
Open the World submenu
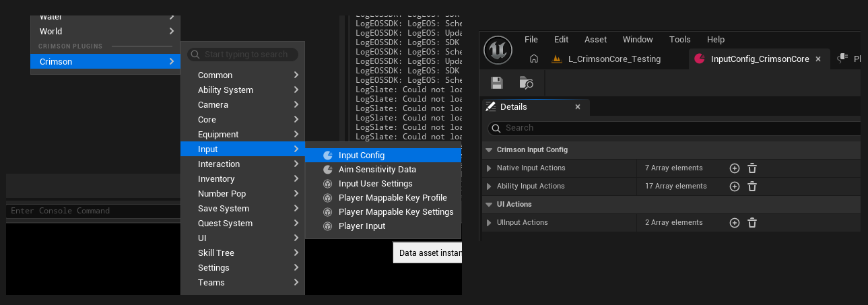pos(106,31)
